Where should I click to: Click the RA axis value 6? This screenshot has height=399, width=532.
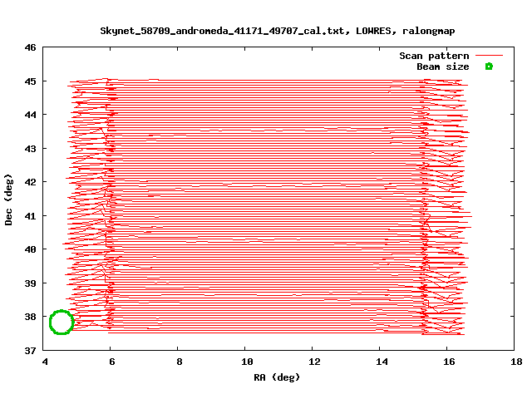[x=112, y=362]
